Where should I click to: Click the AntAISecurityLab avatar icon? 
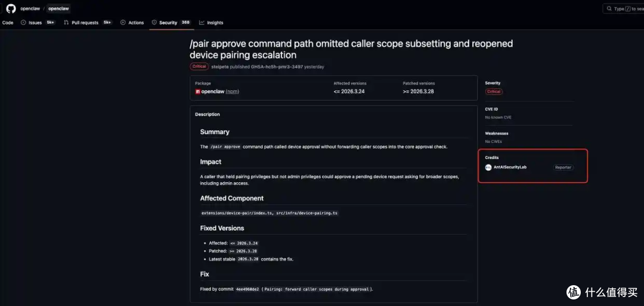[488, 167]
